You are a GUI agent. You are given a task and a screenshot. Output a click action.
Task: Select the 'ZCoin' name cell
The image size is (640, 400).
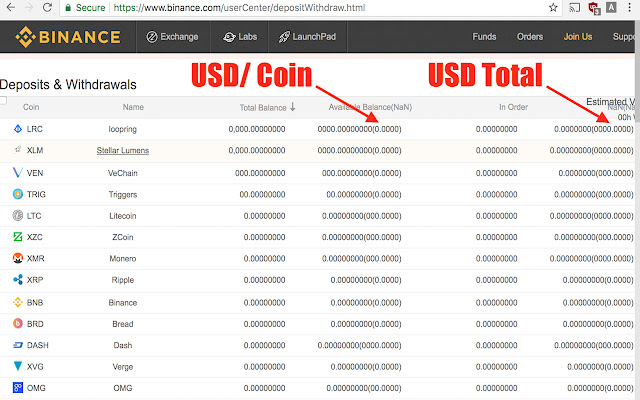pyautogui.click(x=122, y=237)
